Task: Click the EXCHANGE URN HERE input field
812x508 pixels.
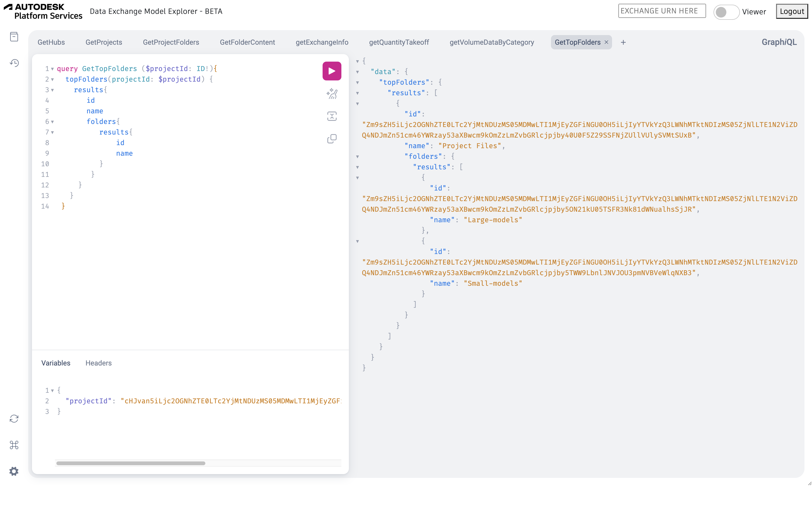Action: coord(662,11)
